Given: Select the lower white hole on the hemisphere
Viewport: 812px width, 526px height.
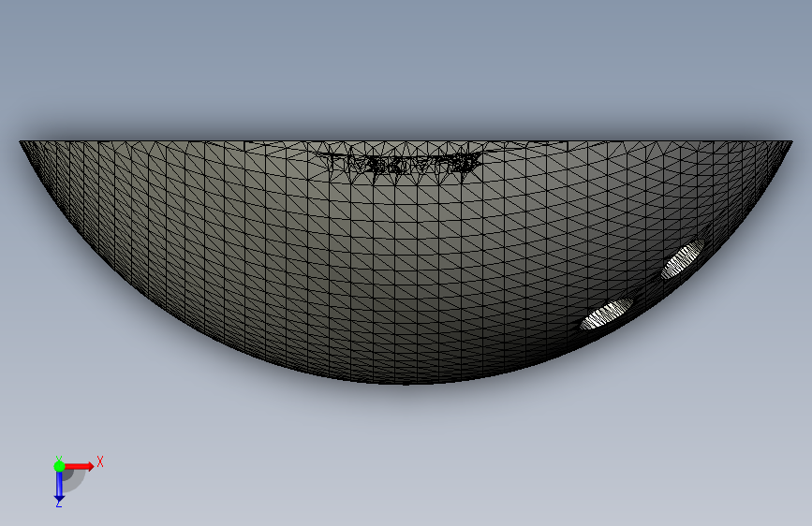Looking at the screenshot, I should coord(606,314).
